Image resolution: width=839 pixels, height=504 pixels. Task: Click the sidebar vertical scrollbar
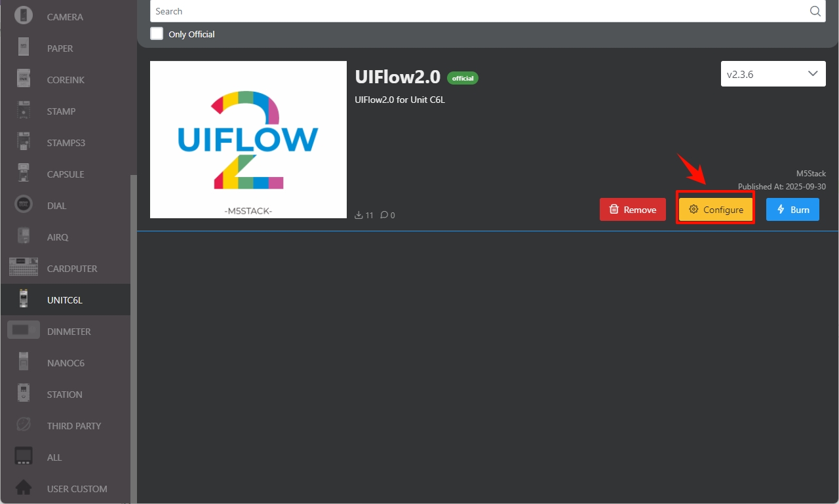coord(133,328)
